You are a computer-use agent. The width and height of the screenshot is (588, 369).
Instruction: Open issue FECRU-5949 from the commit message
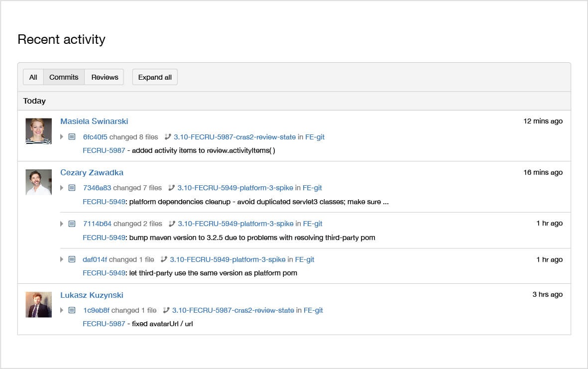coord(103,202)
